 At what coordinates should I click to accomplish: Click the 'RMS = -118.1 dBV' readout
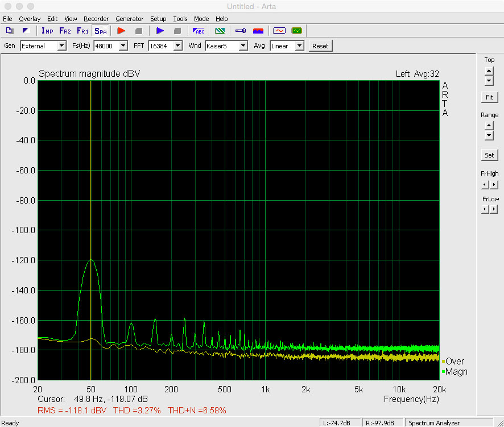pos(72,411)
